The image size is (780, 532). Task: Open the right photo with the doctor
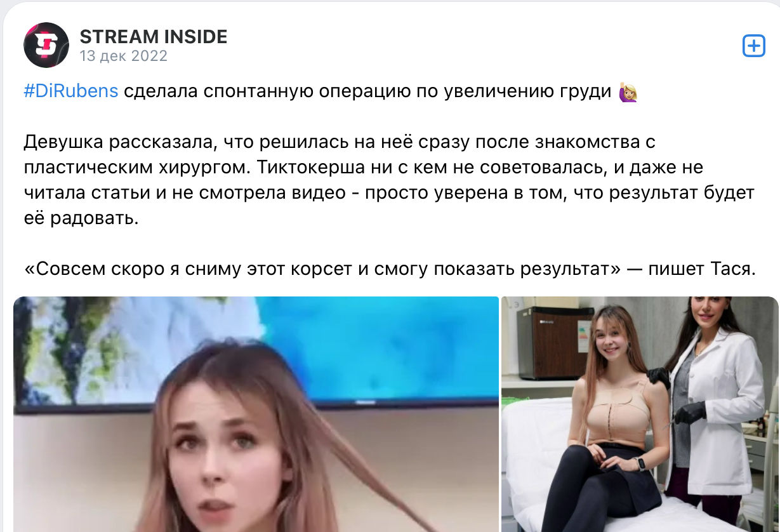[x=640, y=414]
